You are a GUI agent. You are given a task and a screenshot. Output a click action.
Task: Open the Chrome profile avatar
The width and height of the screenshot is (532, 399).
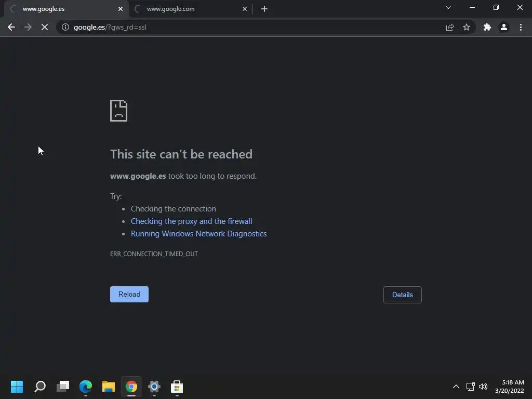tap(504, 27)
